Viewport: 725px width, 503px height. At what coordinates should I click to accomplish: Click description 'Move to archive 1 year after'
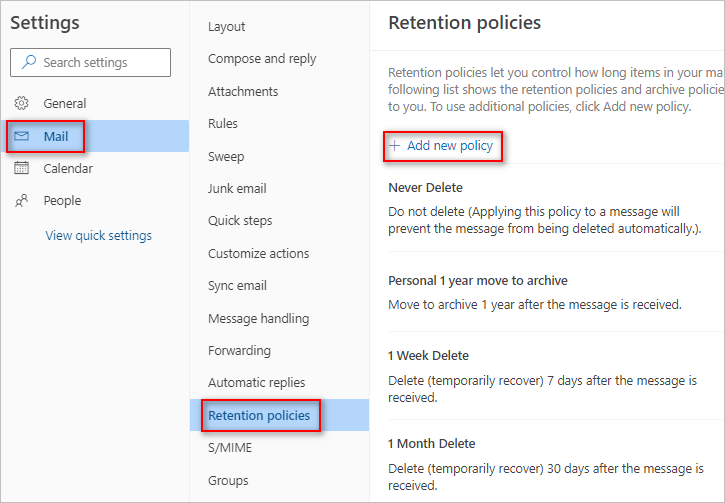(x=535, y=305)
